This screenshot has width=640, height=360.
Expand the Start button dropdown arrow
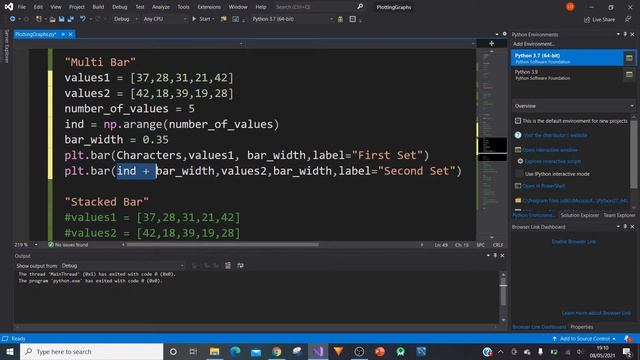[x=213, y=19]
